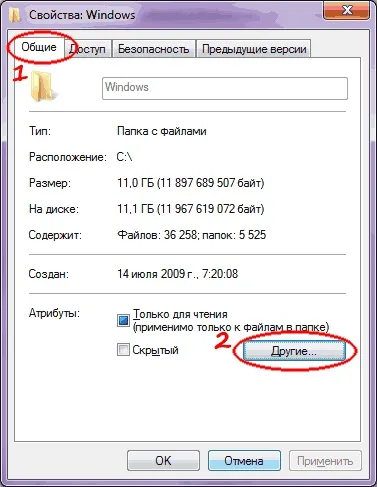
Task: Switch to Предыдущие версии tab
Action: [254, 49]
